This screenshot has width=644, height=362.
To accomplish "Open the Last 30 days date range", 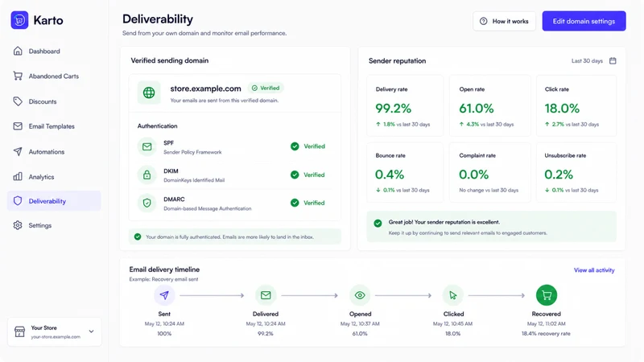I will point(593,61).
